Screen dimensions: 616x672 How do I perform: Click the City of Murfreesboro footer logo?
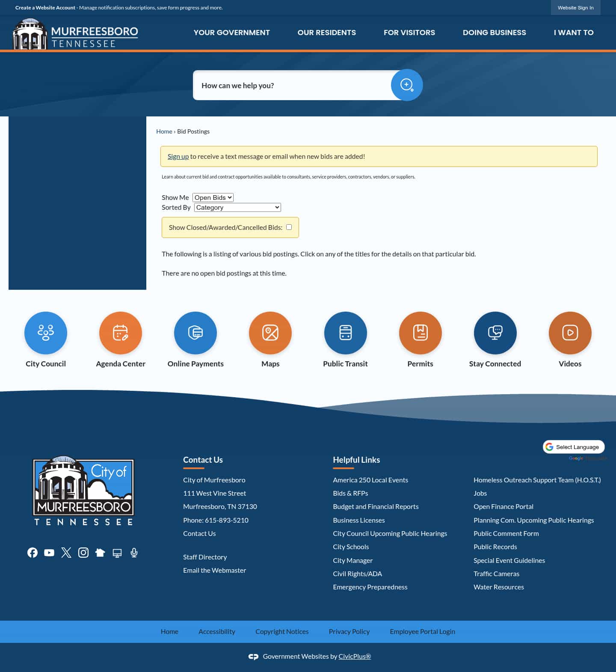[x=83, y=491]
